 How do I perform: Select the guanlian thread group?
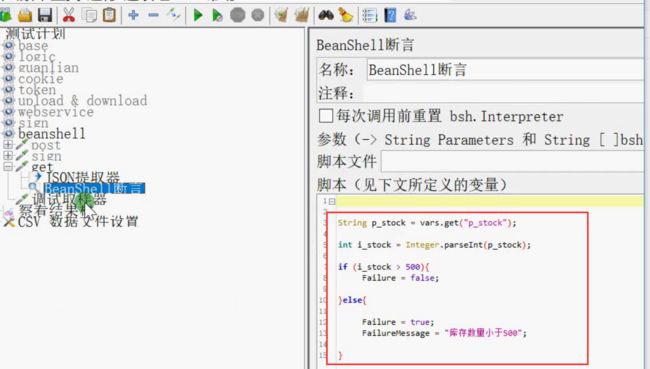(48, 68)
